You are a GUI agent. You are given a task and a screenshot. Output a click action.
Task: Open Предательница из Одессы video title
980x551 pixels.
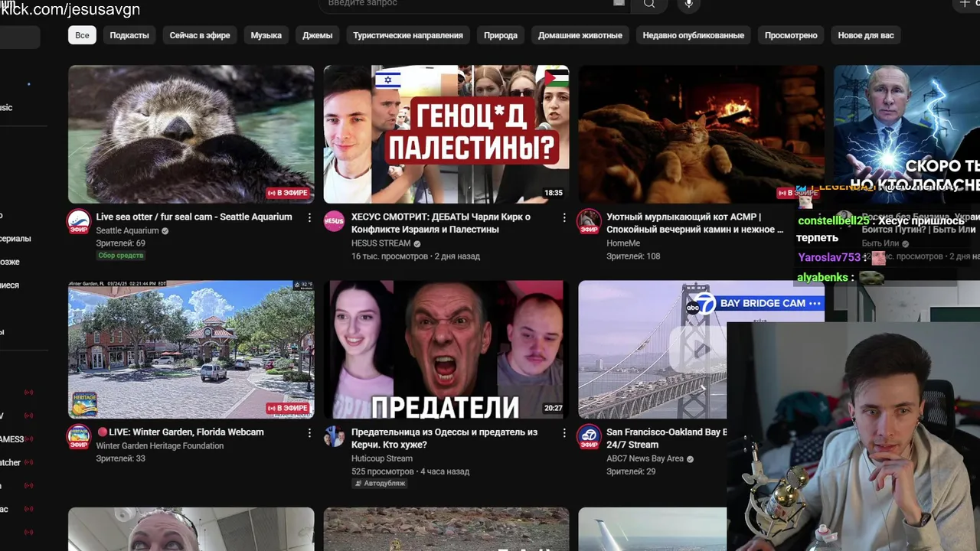[444, 439]
